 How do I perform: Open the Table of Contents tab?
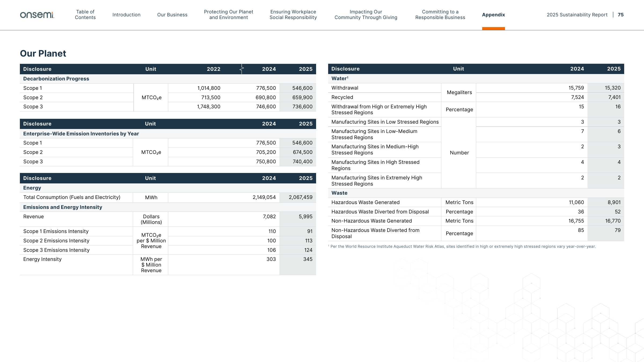pyautogui.click(x=85, y=15)
